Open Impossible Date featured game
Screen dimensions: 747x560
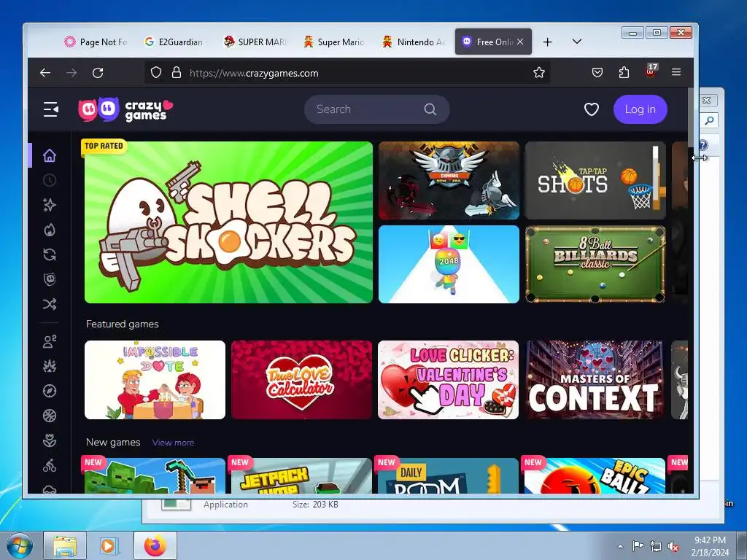(155, 379)
